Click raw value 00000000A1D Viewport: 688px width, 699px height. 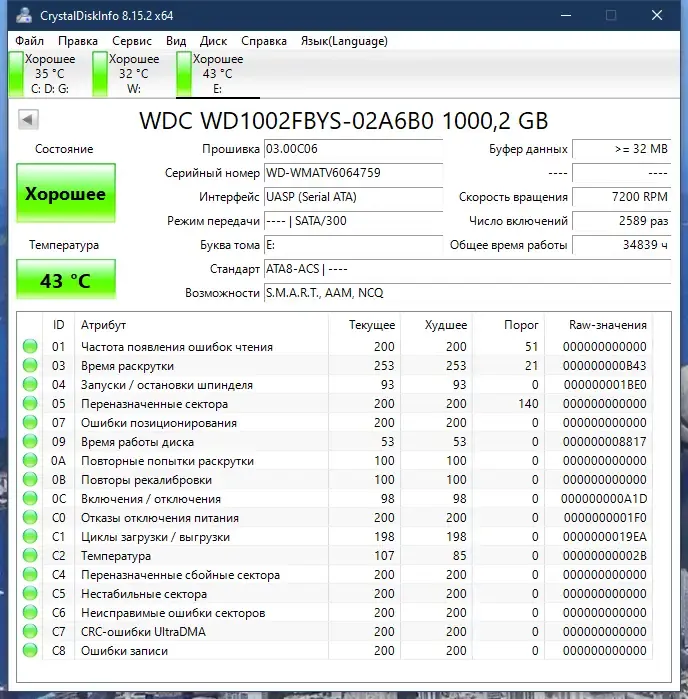(604, 498)
